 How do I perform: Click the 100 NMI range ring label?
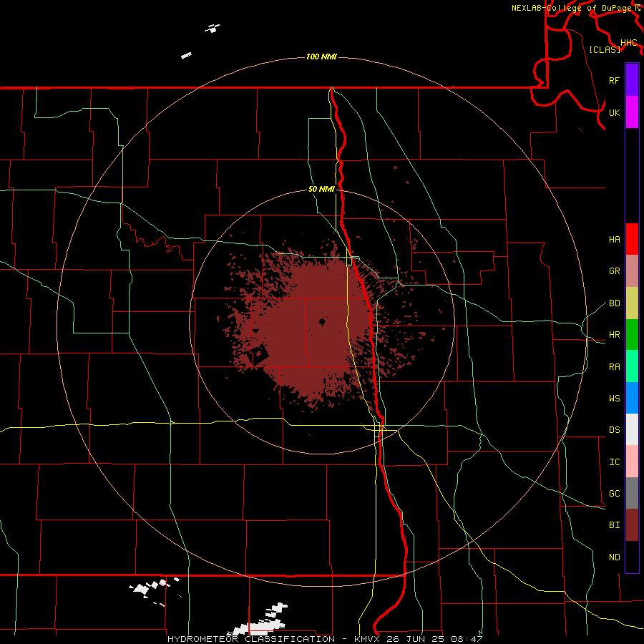pyautogui.click(x=321, y=57)
